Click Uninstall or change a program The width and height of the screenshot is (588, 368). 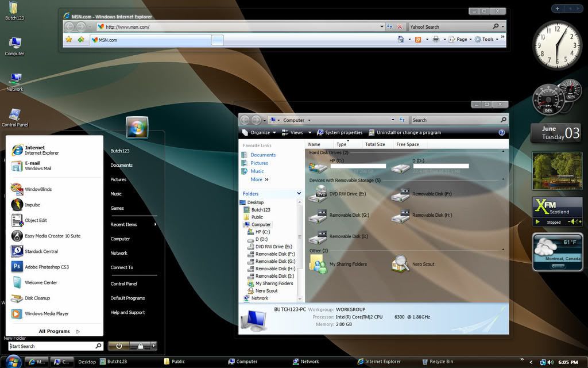click(405, 133)
